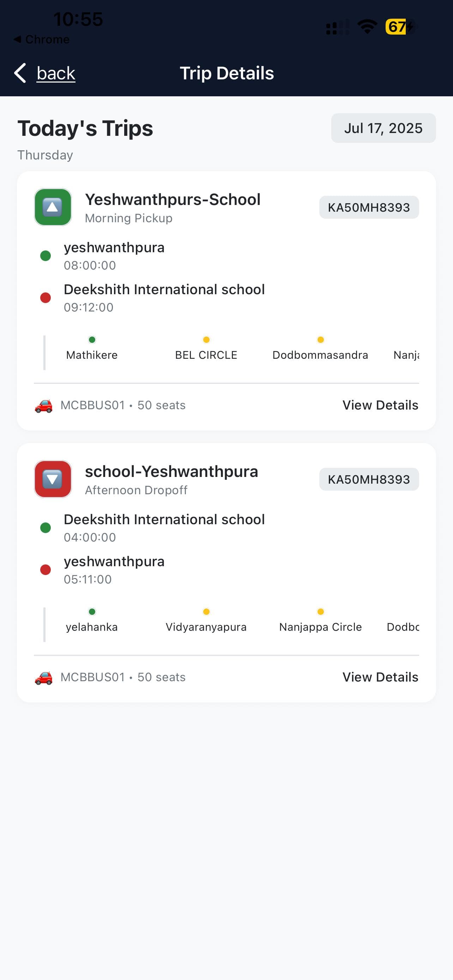The width and height of the screenshot is (453, 980).
Task: Open View Details for school-Yeshwanthpura trip
Action: tap(380, 677)
